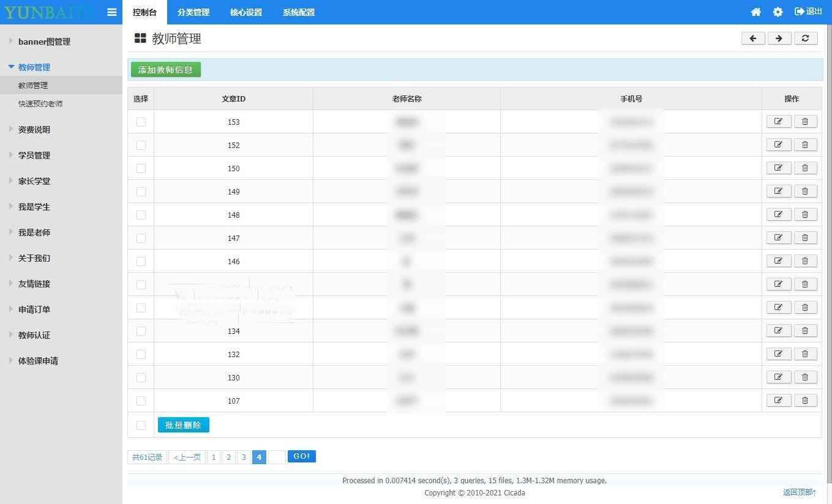This screenshot has height=504, width=832.
Task: Expand the 学员管理 sidebar section
Action: click(34, 155)
